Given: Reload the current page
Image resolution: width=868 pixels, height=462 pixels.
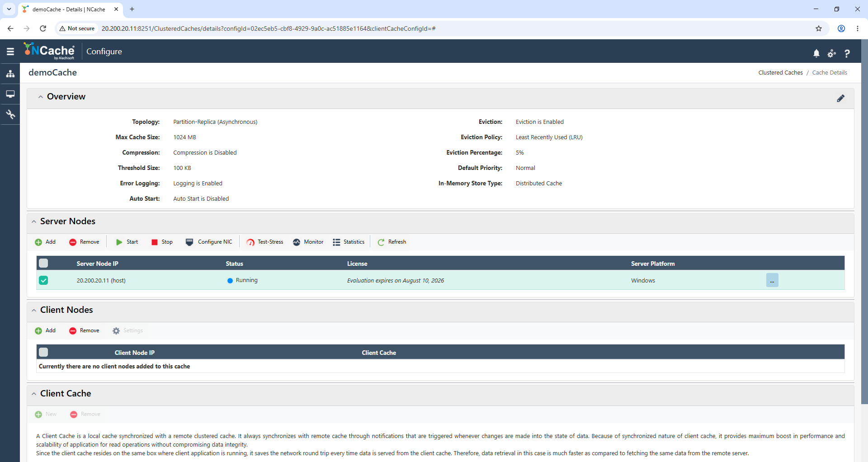Looking at the screenshot, I should pos(43,28).
